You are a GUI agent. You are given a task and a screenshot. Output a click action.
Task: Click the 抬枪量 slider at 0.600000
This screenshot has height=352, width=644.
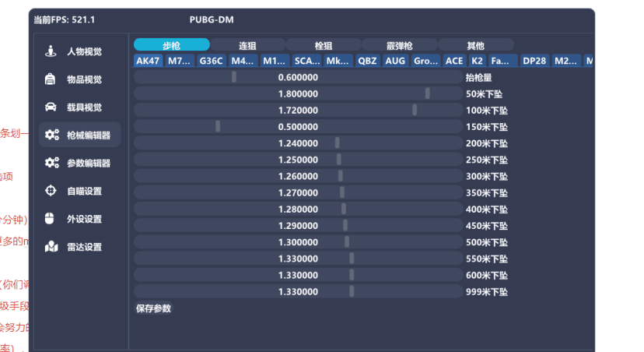298,77
